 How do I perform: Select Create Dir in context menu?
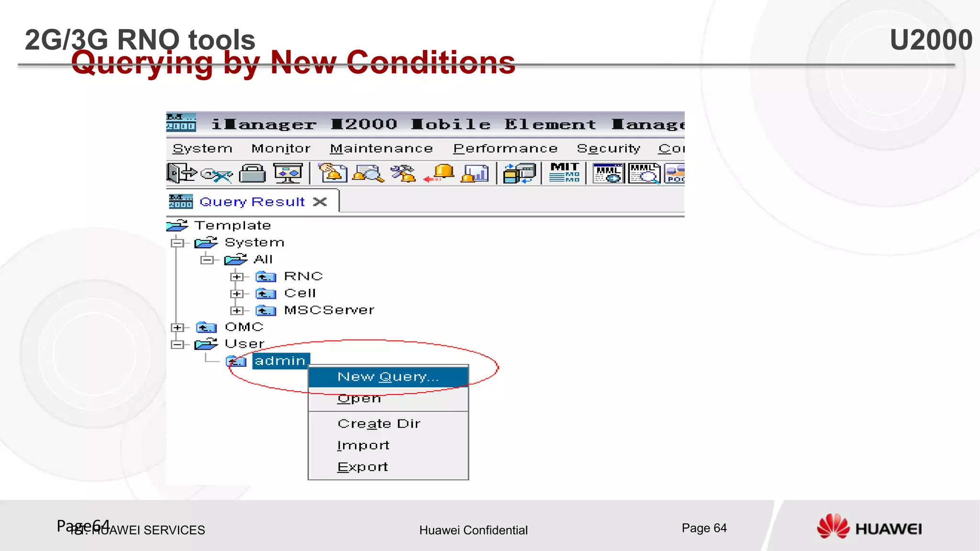click(x=388, y=424)
